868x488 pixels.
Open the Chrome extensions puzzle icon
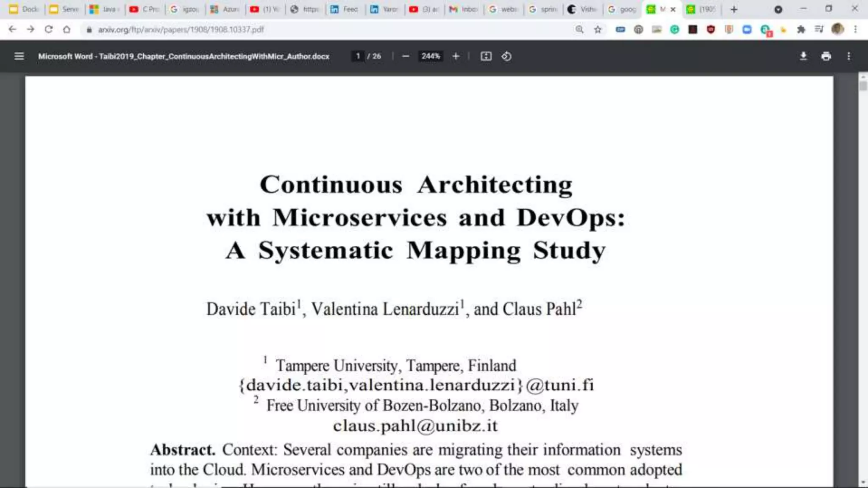pos(801,29)
